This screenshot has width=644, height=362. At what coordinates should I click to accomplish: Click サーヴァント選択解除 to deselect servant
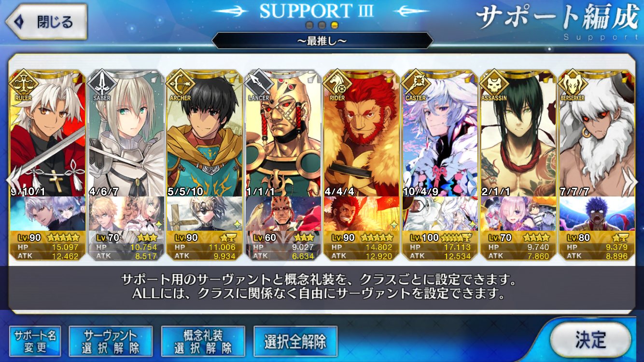click(111, 342)
